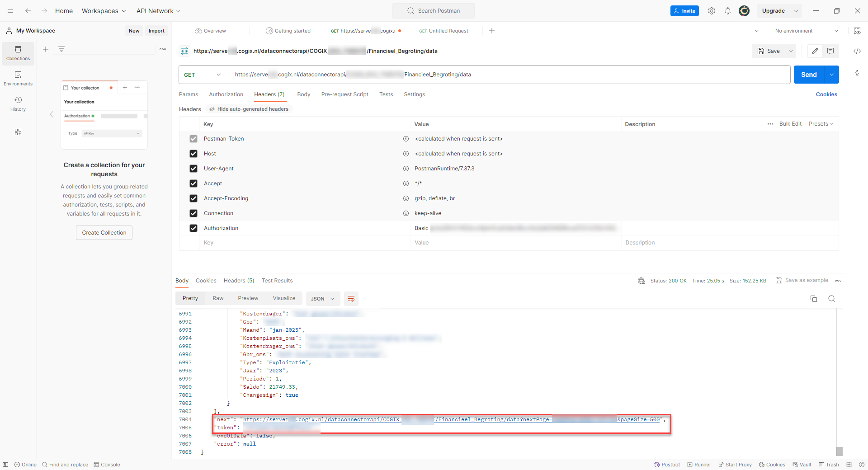Toggle word wrap in response body
The height and width of the screenshot is (470, 868).
click(351, 299)
